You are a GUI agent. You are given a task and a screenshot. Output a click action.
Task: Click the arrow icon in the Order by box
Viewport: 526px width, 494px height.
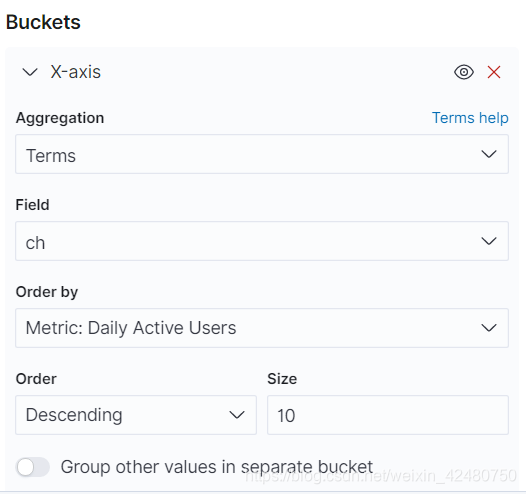coord(489,328)
